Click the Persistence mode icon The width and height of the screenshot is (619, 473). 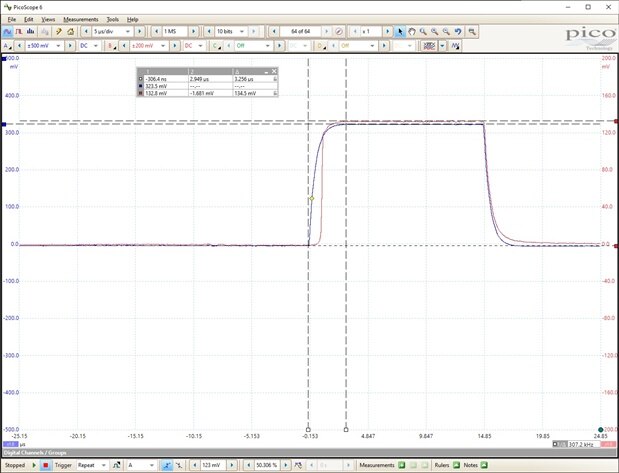pos(21,31)
